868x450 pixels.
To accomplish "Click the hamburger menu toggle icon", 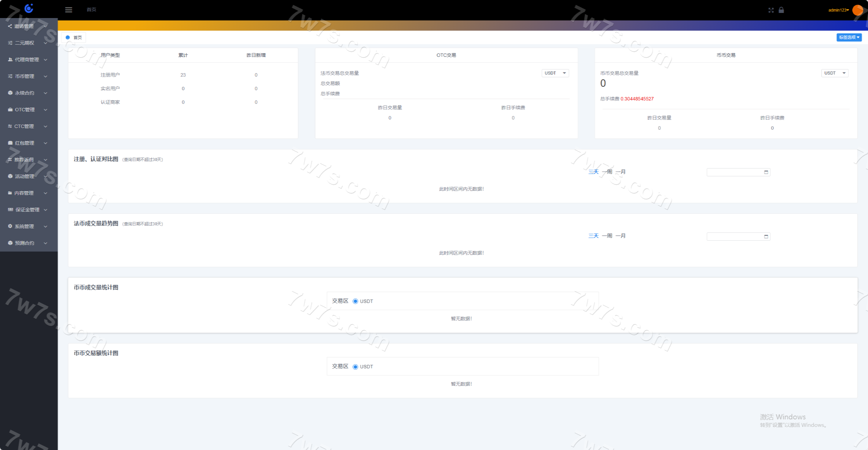I will coord(69,10).
